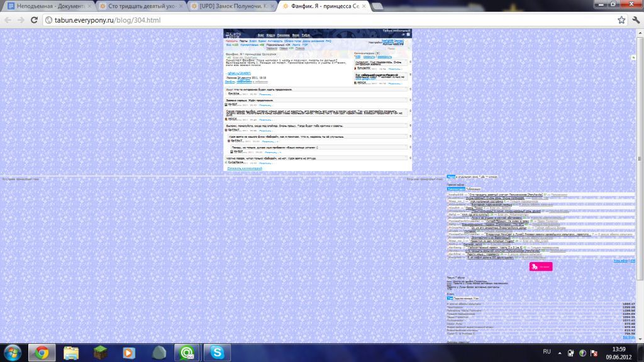Open the FAQ link in the site navigation

click(328, 41)
